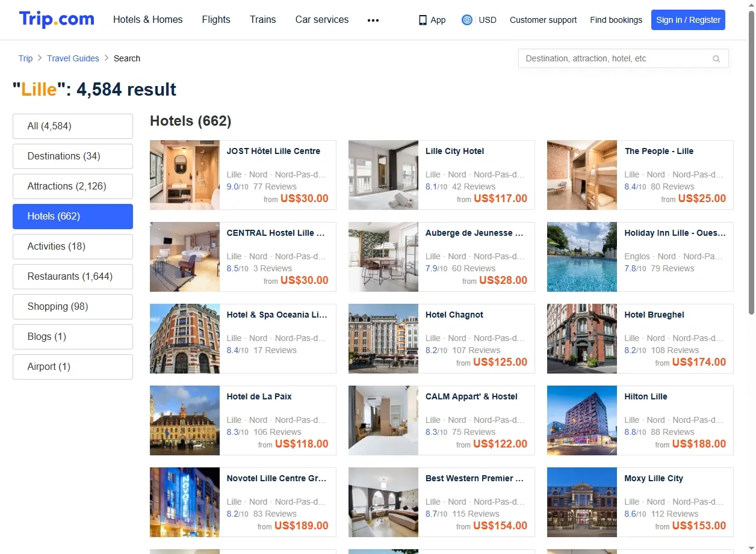Open Hotels & Homes menu
Screen dimensions: 756x554
coord(148,19)
